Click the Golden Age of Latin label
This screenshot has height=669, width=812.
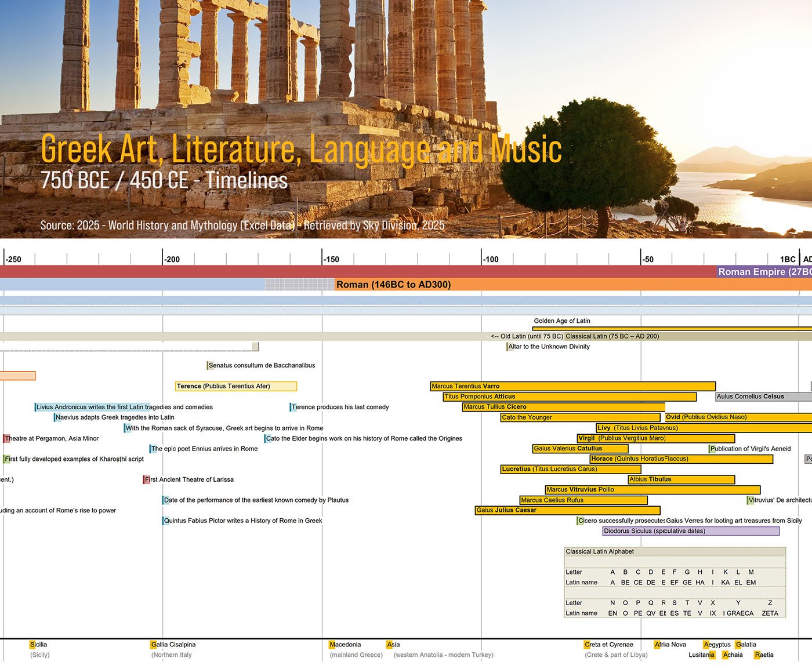click(x=561, y=321)
